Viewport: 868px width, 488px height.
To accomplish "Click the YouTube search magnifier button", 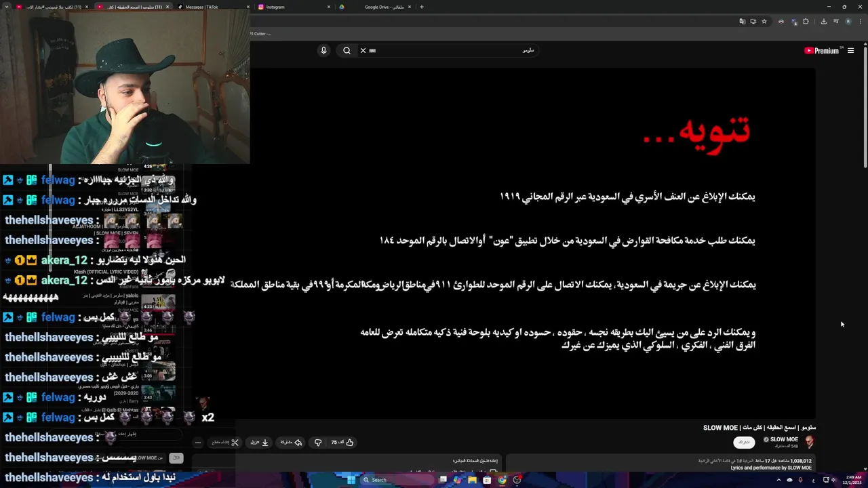I will pos(347,50).
